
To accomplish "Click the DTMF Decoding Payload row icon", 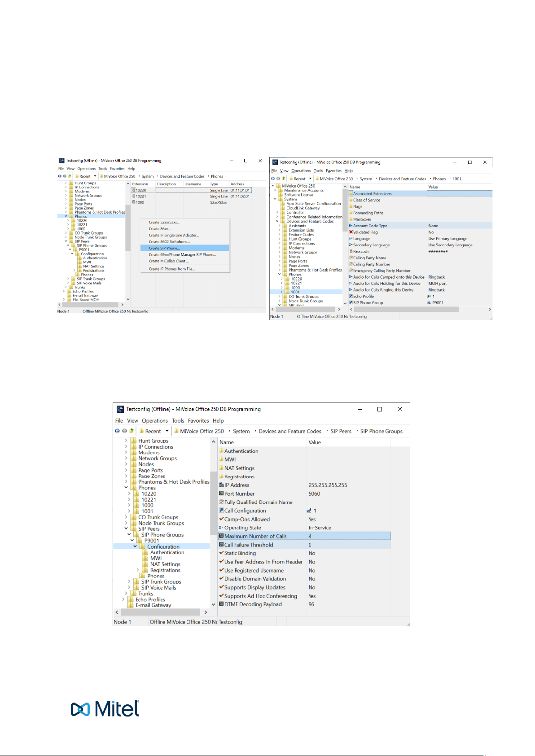I will 221,604.
